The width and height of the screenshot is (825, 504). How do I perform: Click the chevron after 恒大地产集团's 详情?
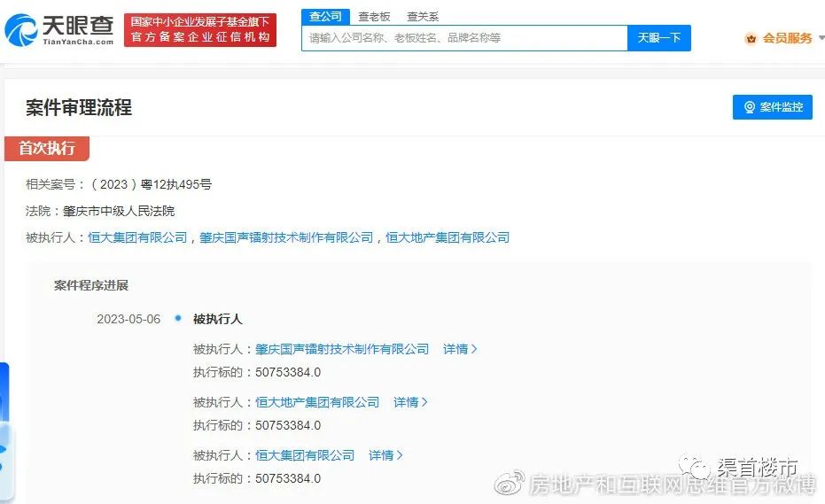coord(424,402)
